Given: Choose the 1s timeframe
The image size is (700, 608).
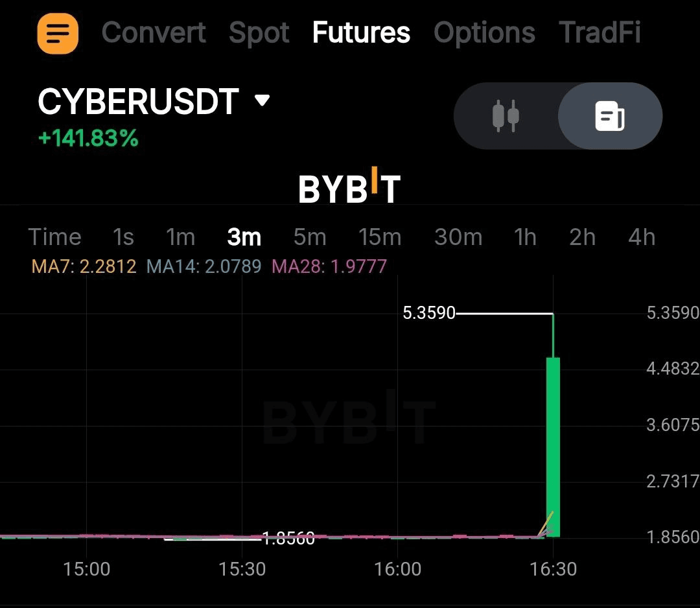Looking at the screenshot, I should tap(123, 237).
